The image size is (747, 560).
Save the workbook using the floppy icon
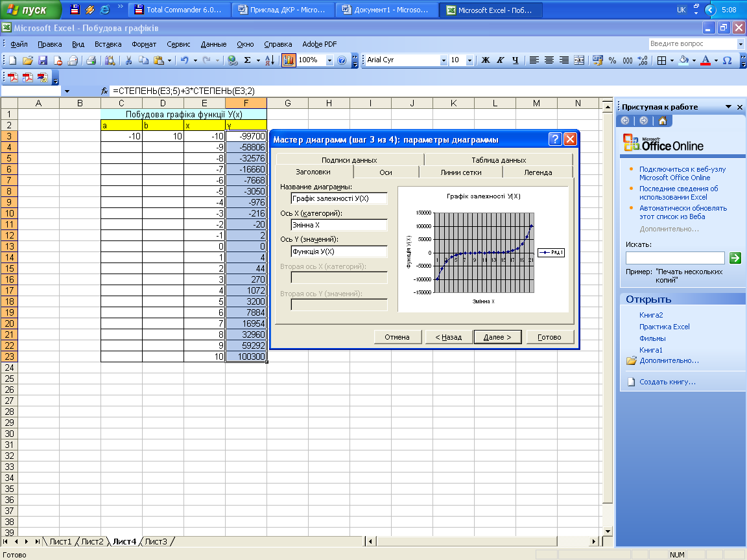(x=43, y=60)
